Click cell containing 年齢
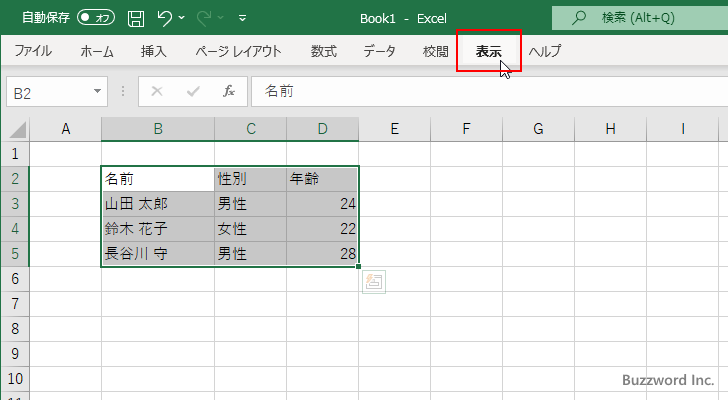 point(322,179)
